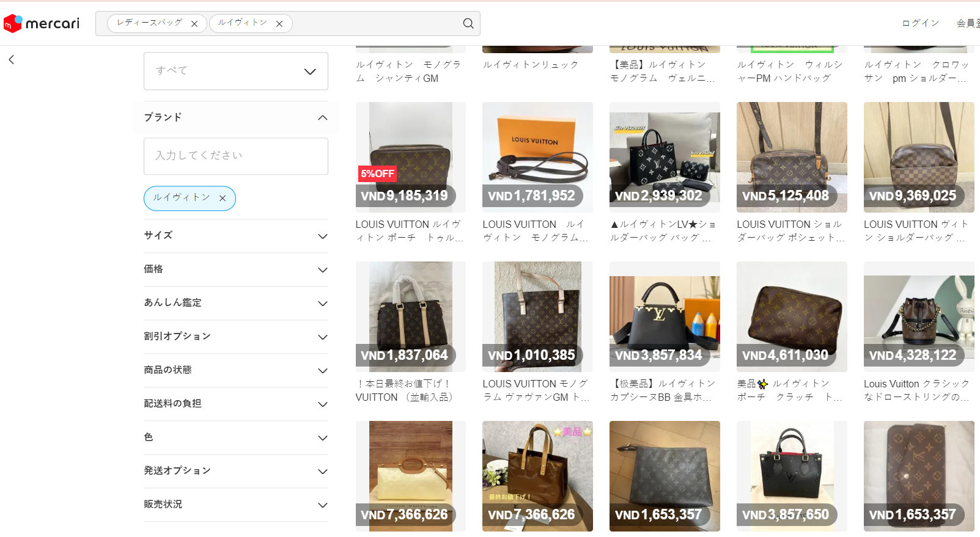
Task: Open title ルイヴィトン モノグラム シャンティGM
Action: coord(408,71)
